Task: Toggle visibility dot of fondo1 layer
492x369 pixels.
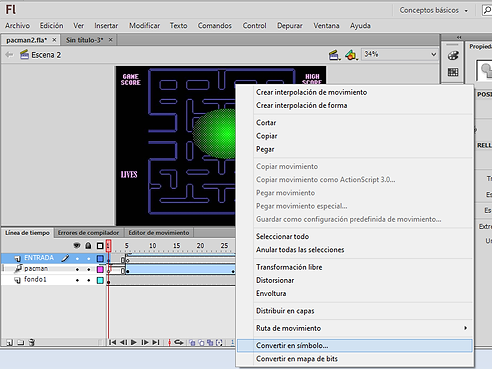Action: 77,280
